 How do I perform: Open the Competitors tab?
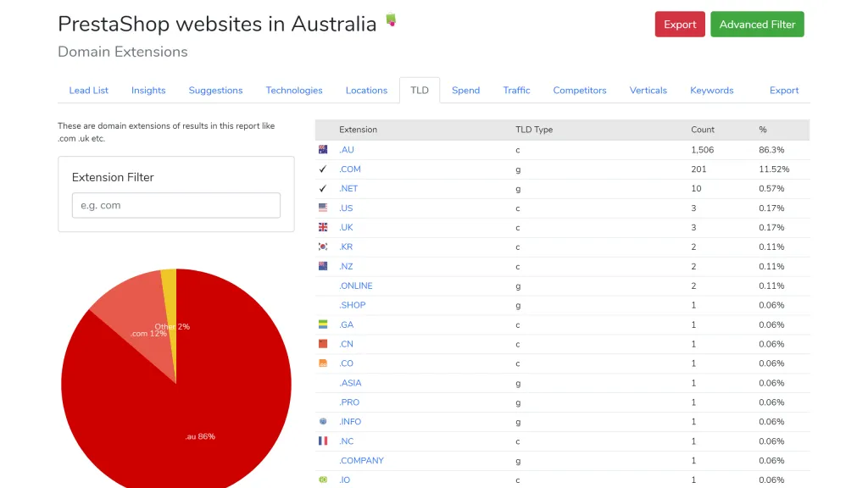[x=580, y=90]
